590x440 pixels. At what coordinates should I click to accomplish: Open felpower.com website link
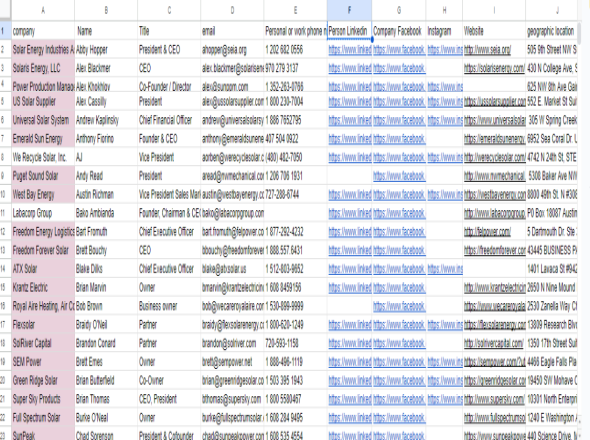pos(487,232)
